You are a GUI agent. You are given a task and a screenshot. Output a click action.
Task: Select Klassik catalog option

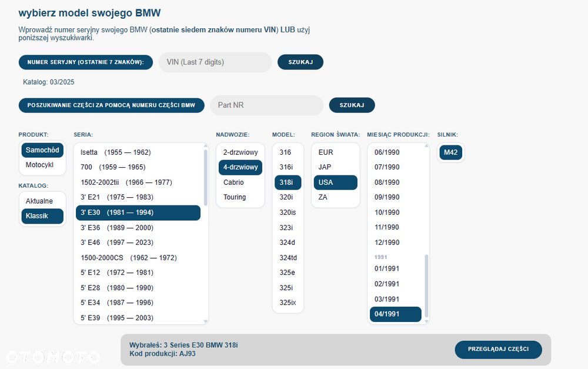pos(42,216)
